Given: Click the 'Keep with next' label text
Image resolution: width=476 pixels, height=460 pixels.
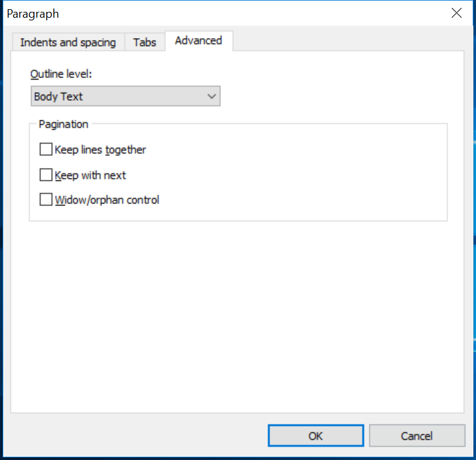Looking at the screenshot, I should coord(90,175).
